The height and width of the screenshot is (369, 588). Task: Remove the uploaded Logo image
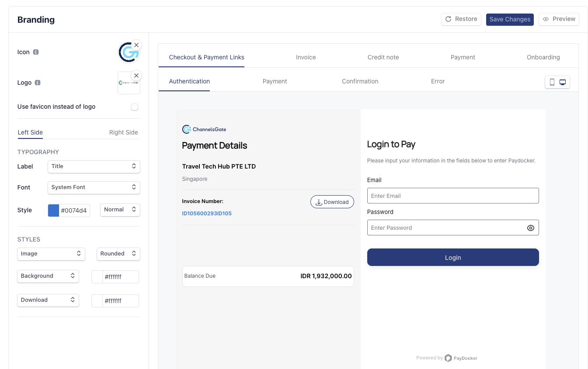[136, 76]
